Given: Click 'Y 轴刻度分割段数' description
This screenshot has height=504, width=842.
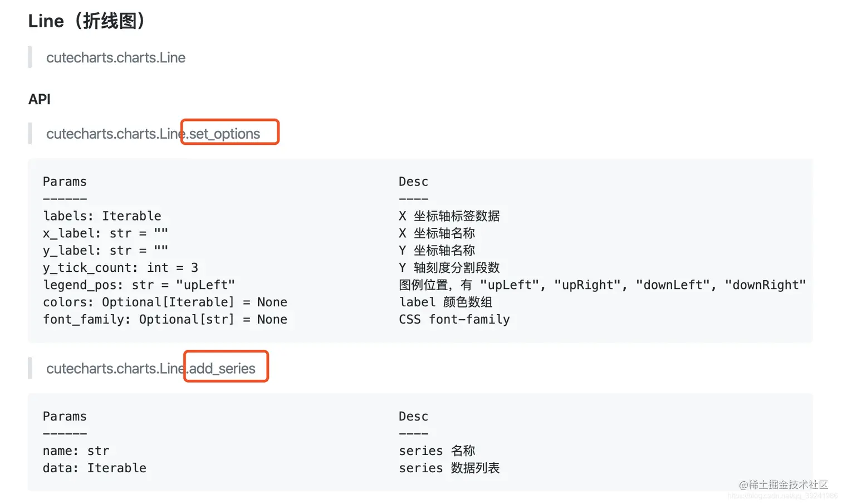Looking at the screenshot, I should [449, 268].
